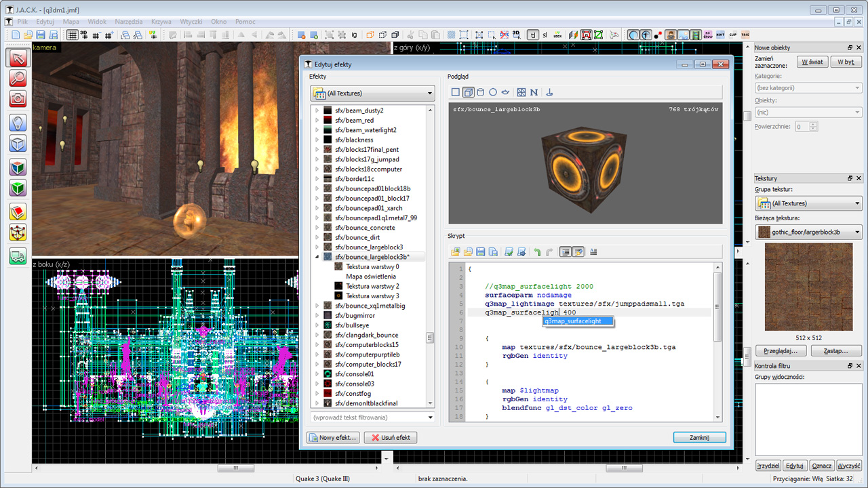
Task: Choose the Clipping tool in left toolbar
Action: [18, 211]
